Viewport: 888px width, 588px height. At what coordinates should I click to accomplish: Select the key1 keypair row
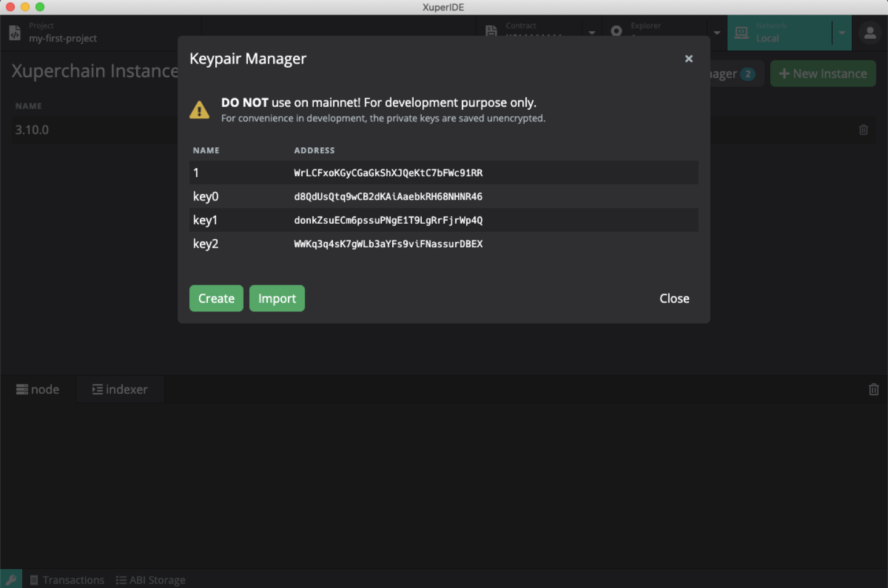click(x=443, y=220)
